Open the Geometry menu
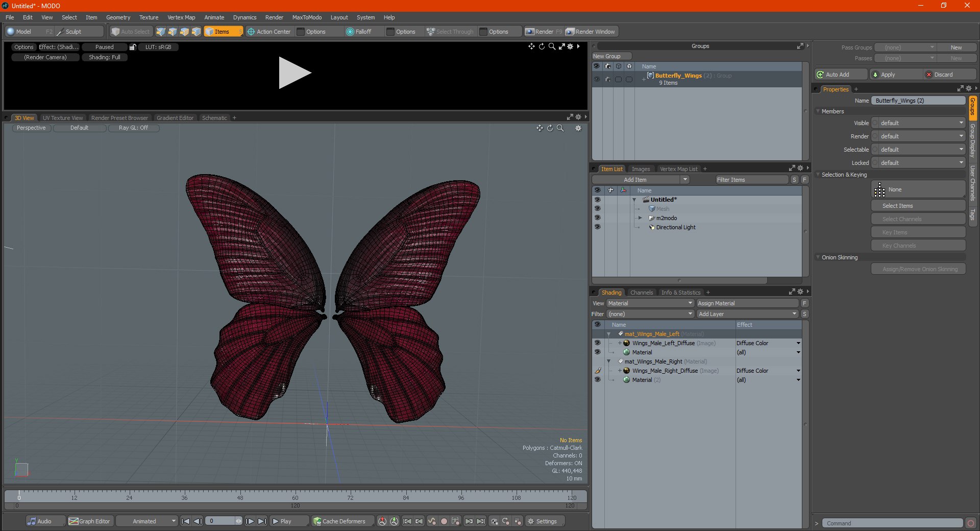The height and width of the screenshot is (531, 980). click(118, 17)
